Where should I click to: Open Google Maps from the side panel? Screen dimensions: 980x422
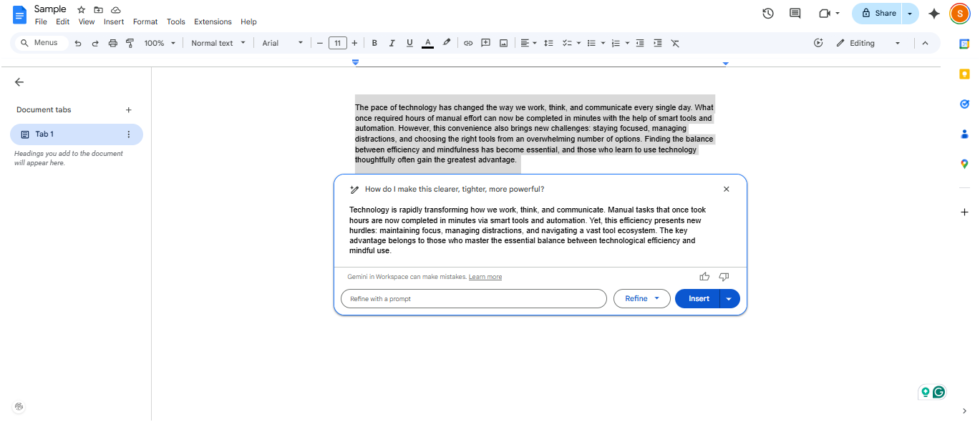coord(964,164)
